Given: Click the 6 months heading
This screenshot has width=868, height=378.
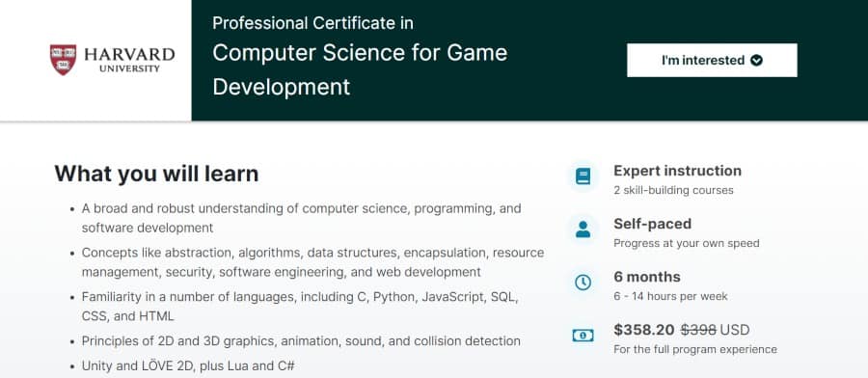Looking at the screenshot, I should [x=647, y=277].
